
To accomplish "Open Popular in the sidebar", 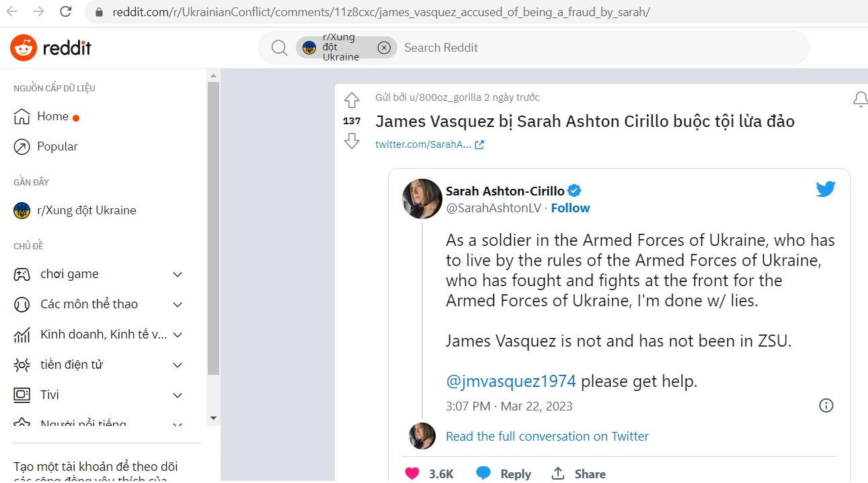I will tap(57, 146).
